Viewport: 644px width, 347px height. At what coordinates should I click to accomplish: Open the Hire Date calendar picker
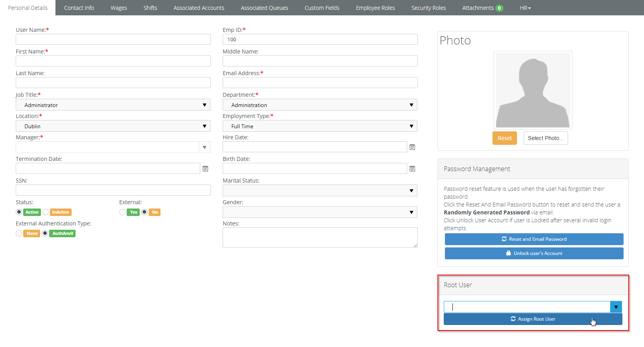pos(412,147)
